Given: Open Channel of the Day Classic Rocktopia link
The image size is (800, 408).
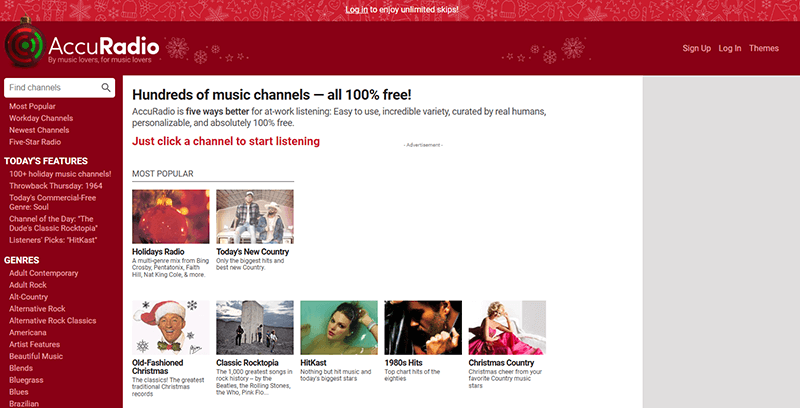Looking at the screenshot, I should (53, 223).
